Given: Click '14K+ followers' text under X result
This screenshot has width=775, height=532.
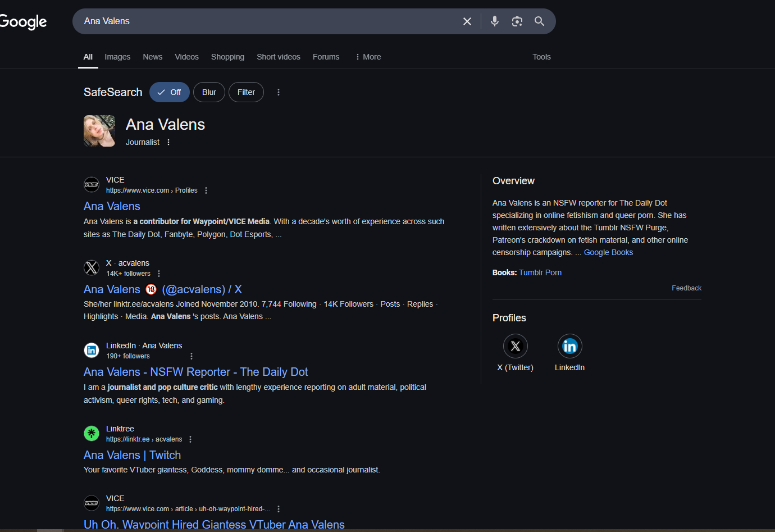Looking at the screenshot, I should [x=129, y=274].
